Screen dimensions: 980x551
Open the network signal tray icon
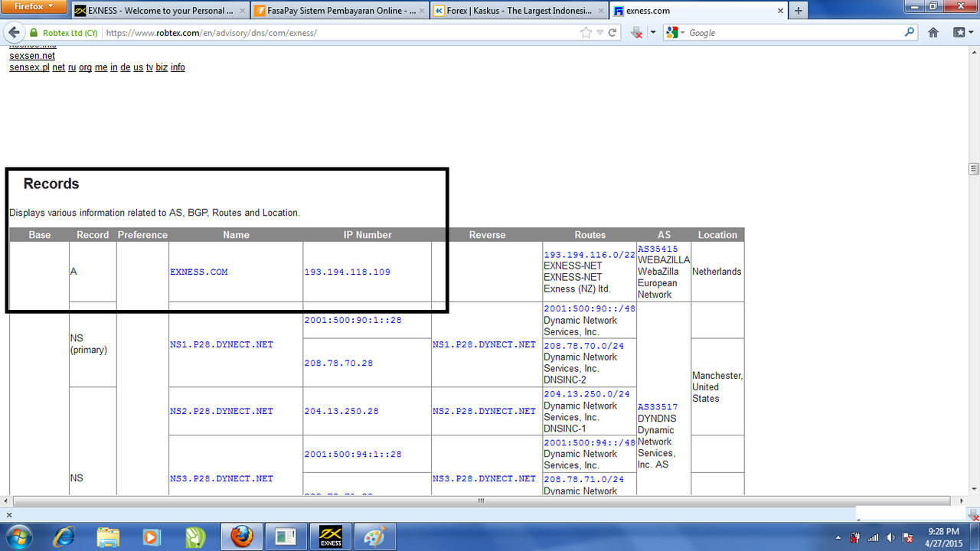(x=872, y=537)
